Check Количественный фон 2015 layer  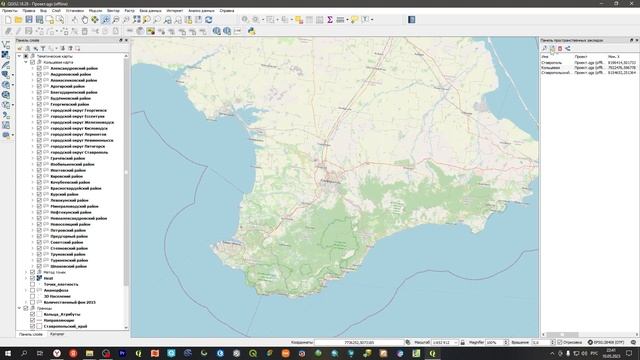click(x=32, y=302)
